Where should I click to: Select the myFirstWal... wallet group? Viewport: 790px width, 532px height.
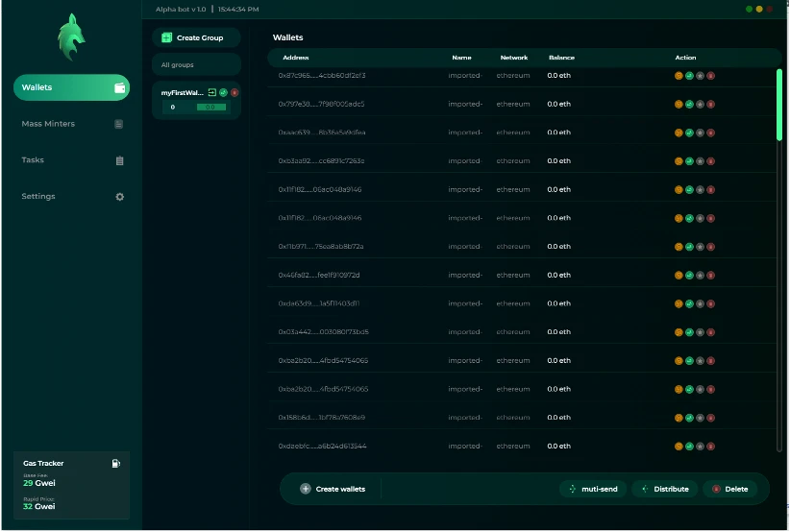click(x=196, y=100)
